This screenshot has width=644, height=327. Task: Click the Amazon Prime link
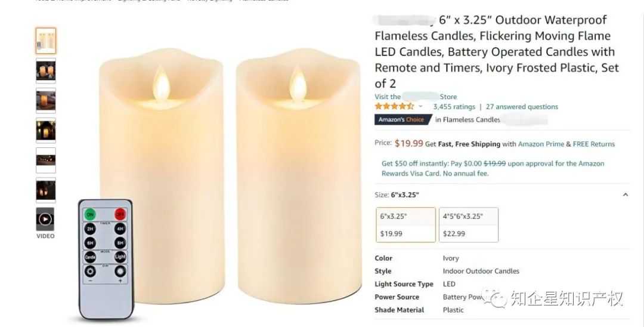541,144
